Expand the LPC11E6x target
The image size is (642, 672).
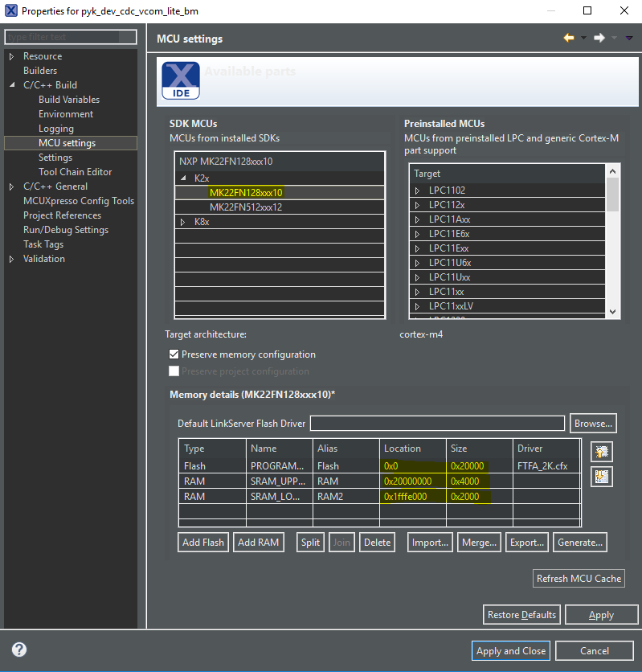[x=418, y=234]
